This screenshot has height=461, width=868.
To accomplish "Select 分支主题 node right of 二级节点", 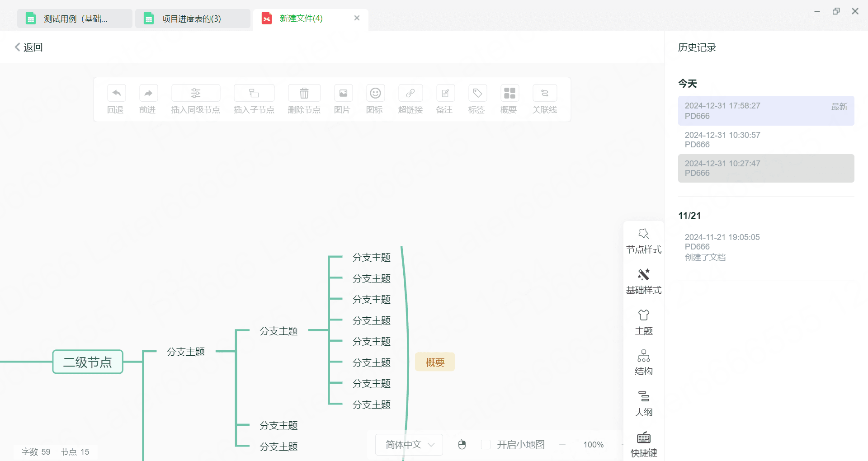I will point(186,352).
